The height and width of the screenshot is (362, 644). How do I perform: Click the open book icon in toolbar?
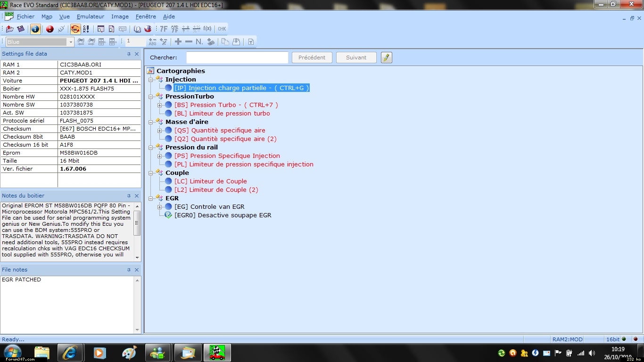(x=137, y=29)
